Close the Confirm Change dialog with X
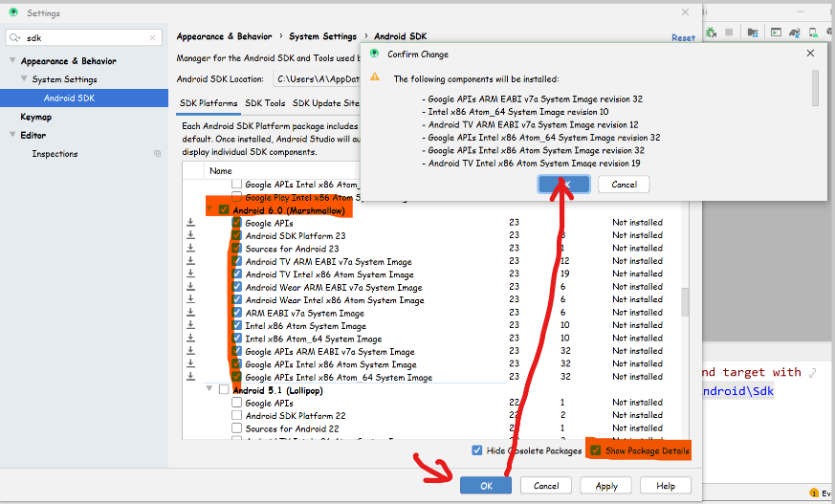 point(810,54)
